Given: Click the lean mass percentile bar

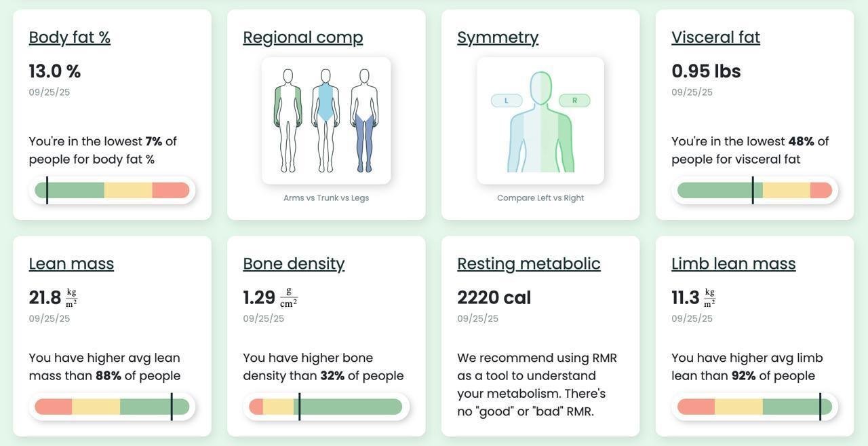Looking at the screenshot, I should pos(112,407).
